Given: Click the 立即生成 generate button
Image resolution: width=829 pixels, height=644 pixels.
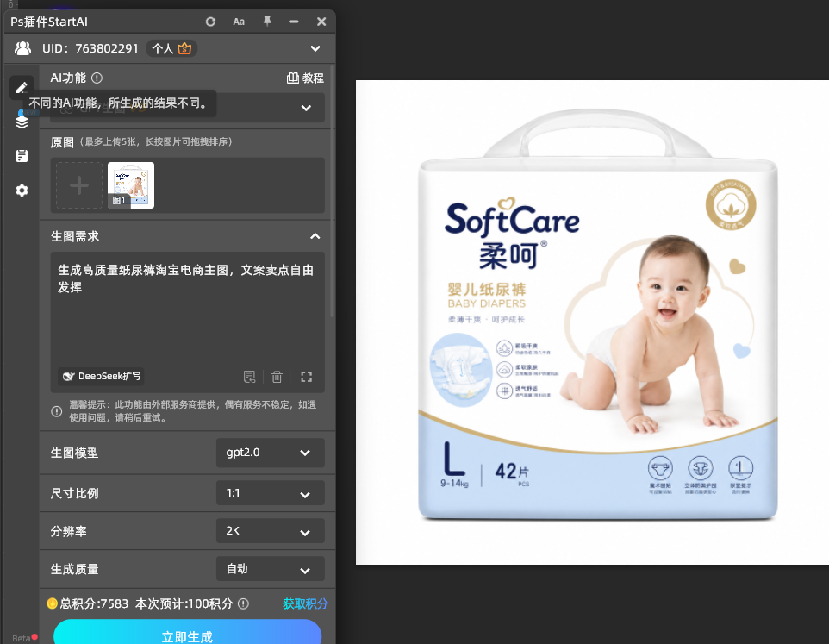Looking at the screenshot, I should tap(188, 633).
